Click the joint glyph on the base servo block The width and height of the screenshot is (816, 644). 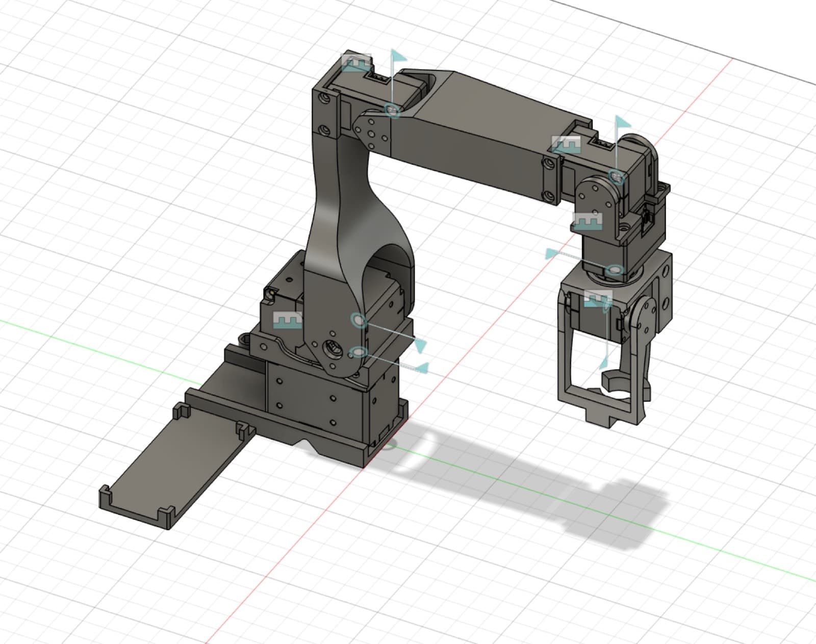tap(287, 320)
